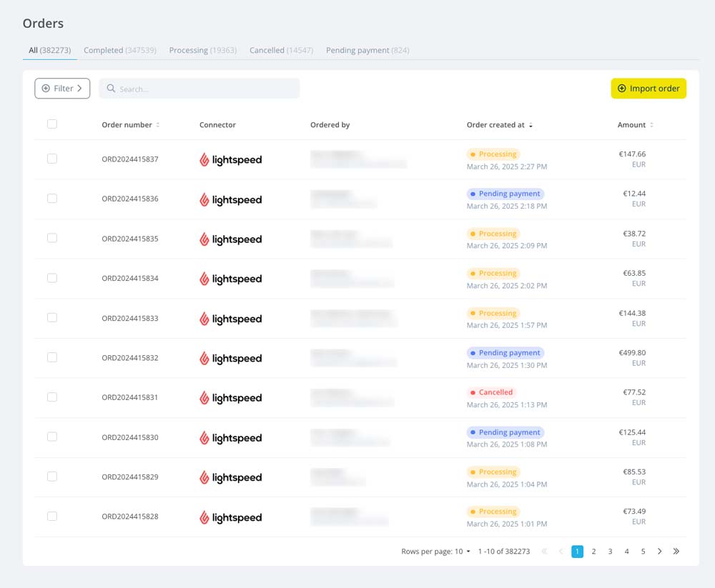This screenshot has width=715, height=588.
Task: Go to previous page arrow
Action: pos(561,552)
